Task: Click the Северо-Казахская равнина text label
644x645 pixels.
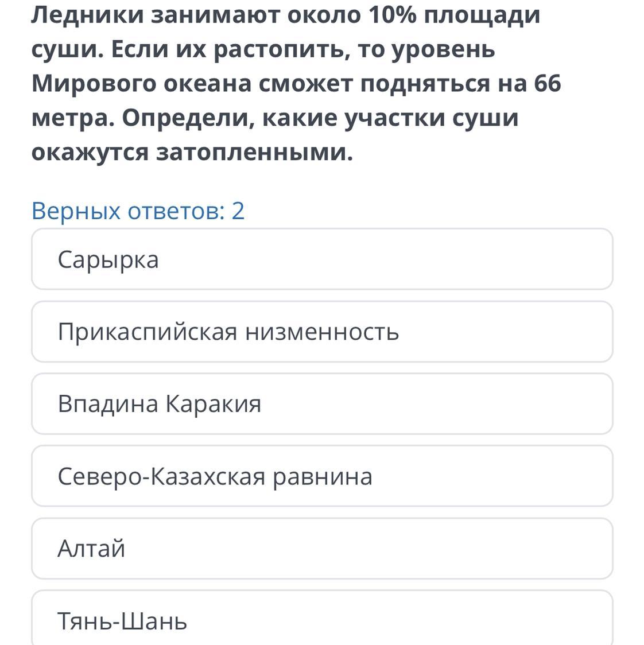Action: point(215,477)
